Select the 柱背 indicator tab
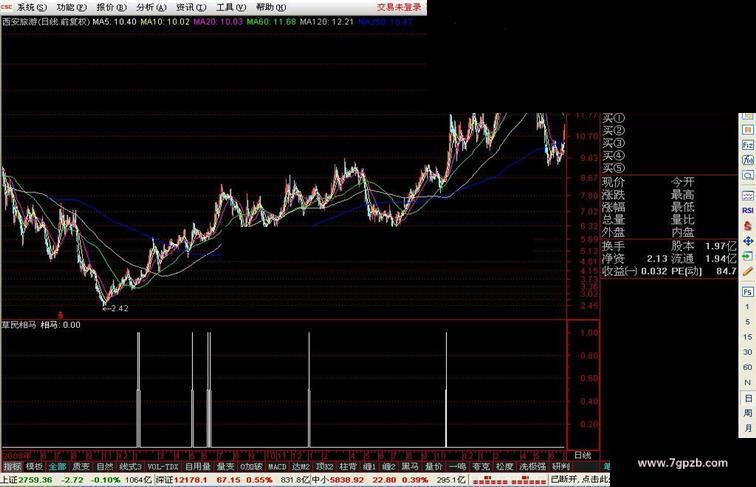The image size is (756, 487). pyautogui.click(x=348, y=466)
